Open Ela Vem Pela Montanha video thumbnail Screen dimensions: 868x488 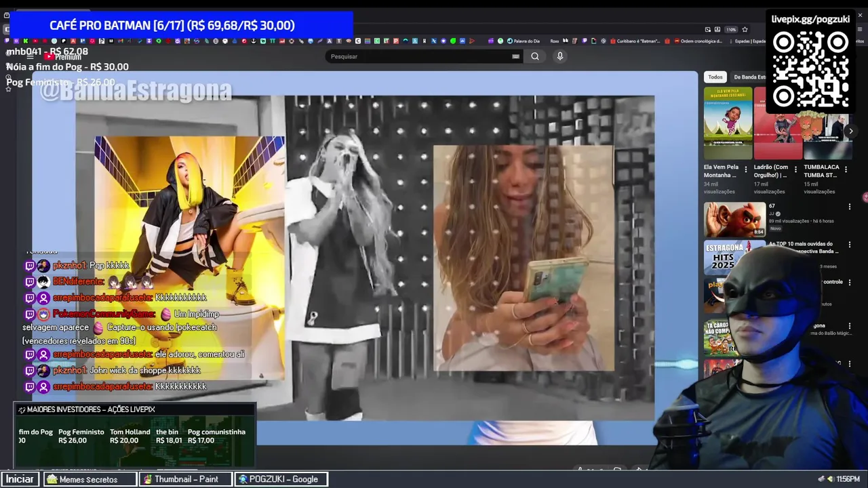click(x=728, y=123)
